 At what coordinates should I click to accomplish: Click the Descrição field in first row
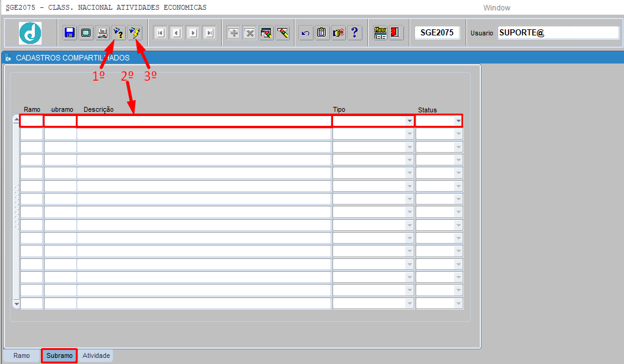click(x=204, y=121)
